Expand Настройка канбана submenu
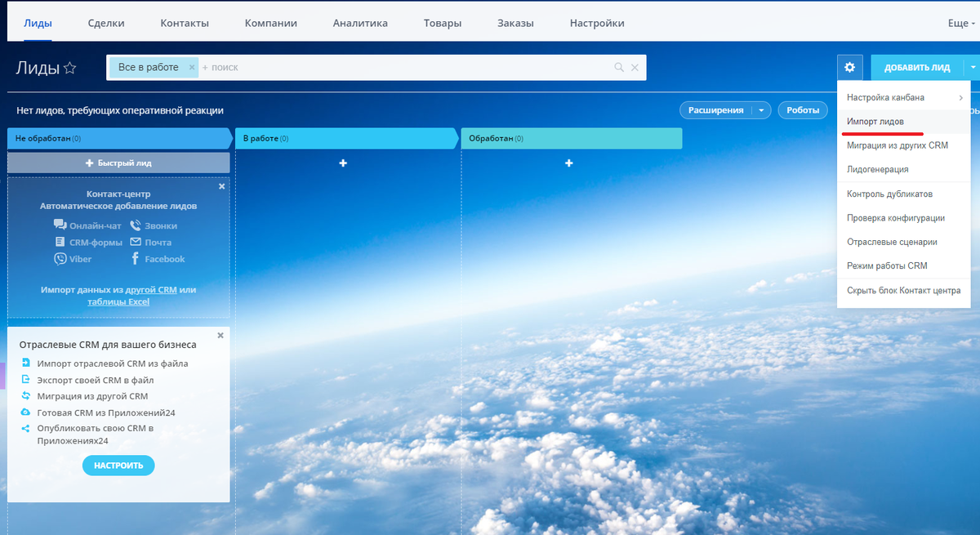This screenshot has width=980, height=535. point(903,97)
